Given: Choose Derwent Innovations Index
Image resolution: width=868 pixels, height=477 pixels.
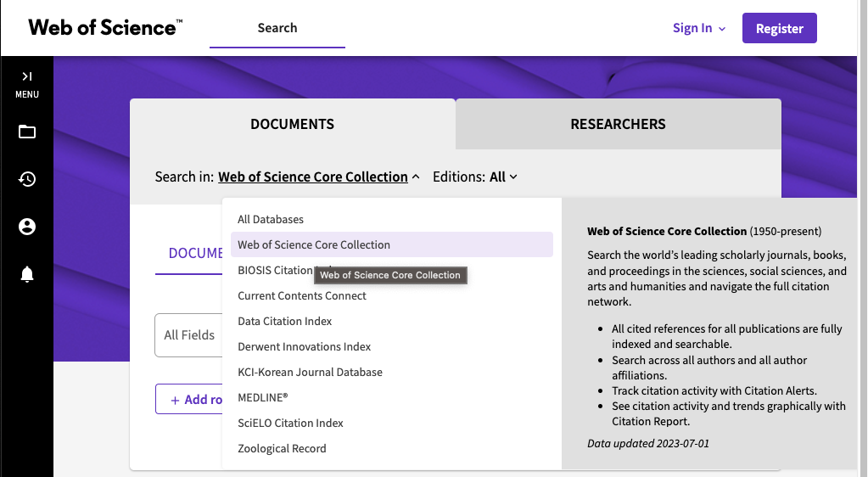Looking at the screenshot, I should click(305, 346).
